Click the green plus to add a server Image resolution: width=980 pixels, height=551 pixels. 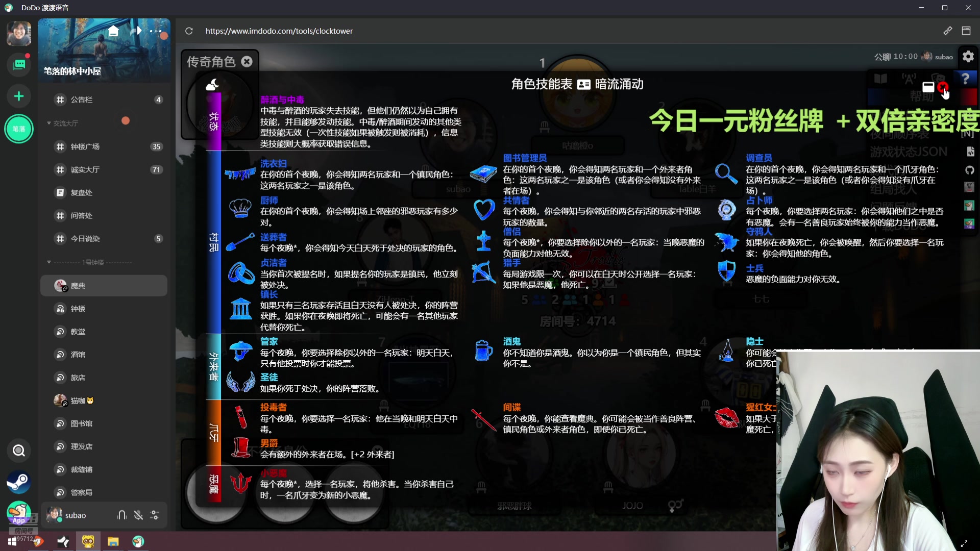19,96
